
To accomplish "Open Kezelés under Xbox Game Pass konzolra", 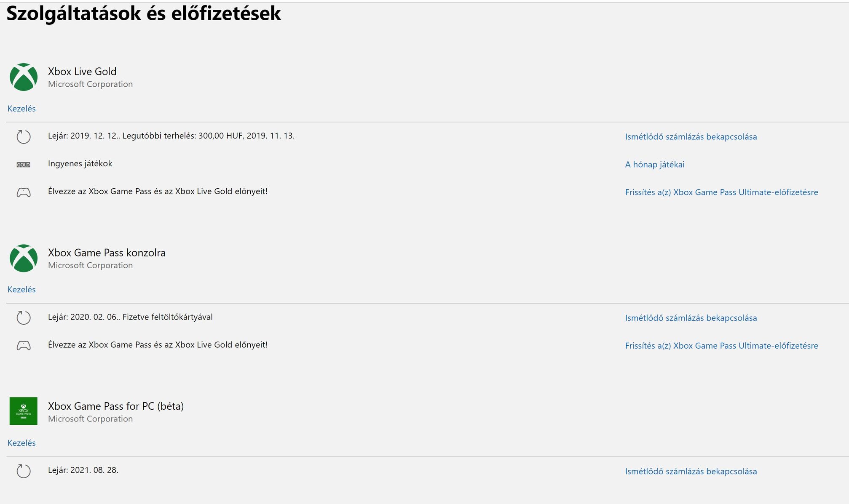I will click(x=21, y=290).
